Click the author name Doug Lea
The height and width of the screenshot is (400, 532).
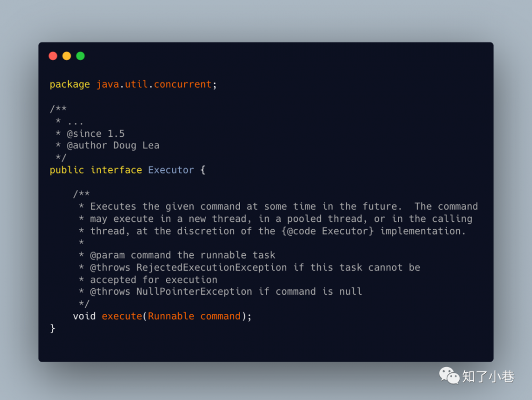[136, 145]
